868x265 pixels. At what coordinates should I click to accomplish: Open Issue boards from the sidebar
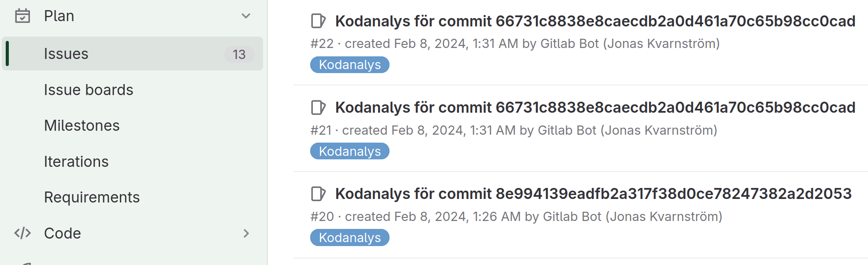tap(89, 90)
